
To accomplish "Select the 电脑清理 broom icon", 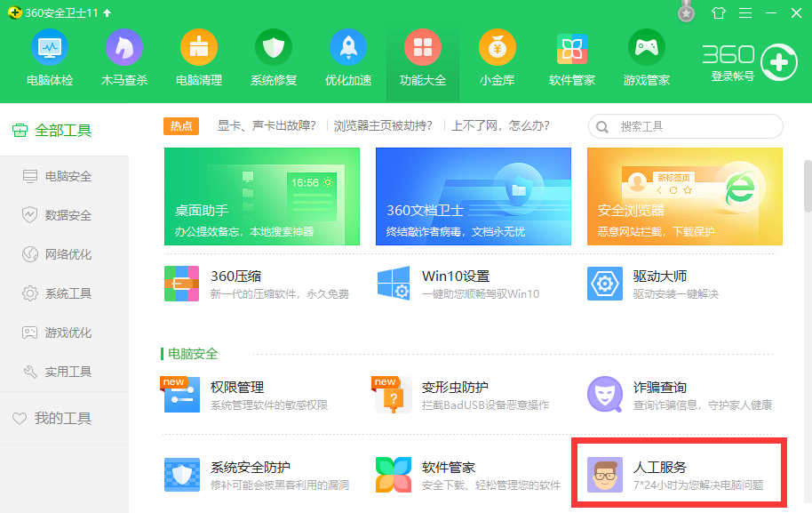I will click(x=199, y=48).
